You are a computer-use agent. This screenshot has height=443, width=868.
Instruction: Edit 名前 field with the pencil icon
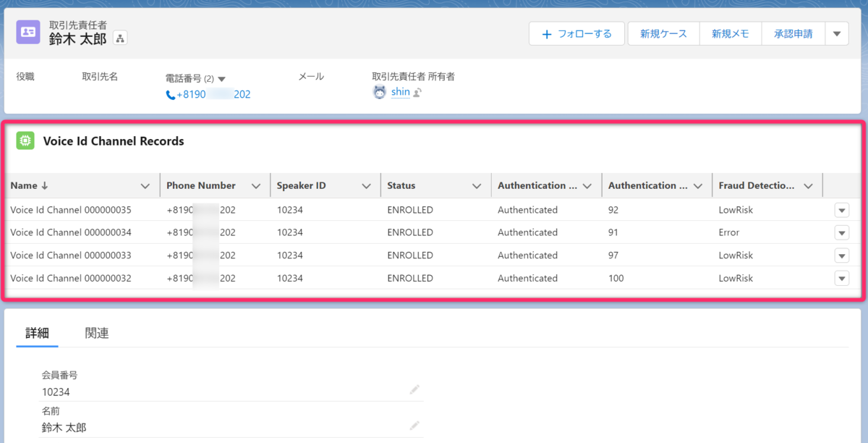(x=414, y=425)
